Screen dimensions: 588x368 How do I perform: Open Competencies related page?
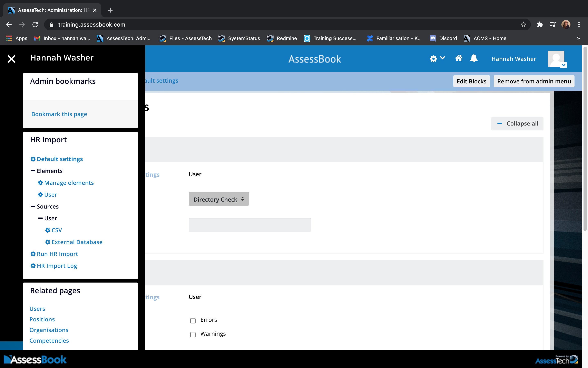click(49, 340)
